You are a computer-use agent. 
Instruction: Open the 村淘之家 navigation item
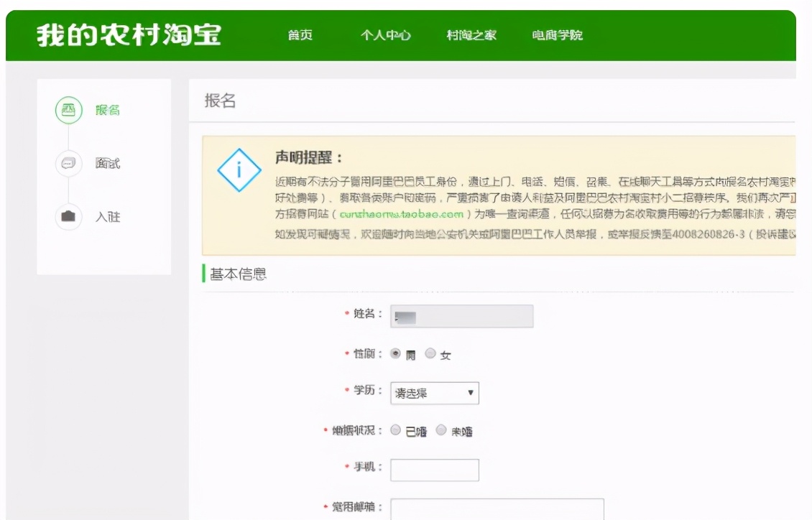coord(471,35)
